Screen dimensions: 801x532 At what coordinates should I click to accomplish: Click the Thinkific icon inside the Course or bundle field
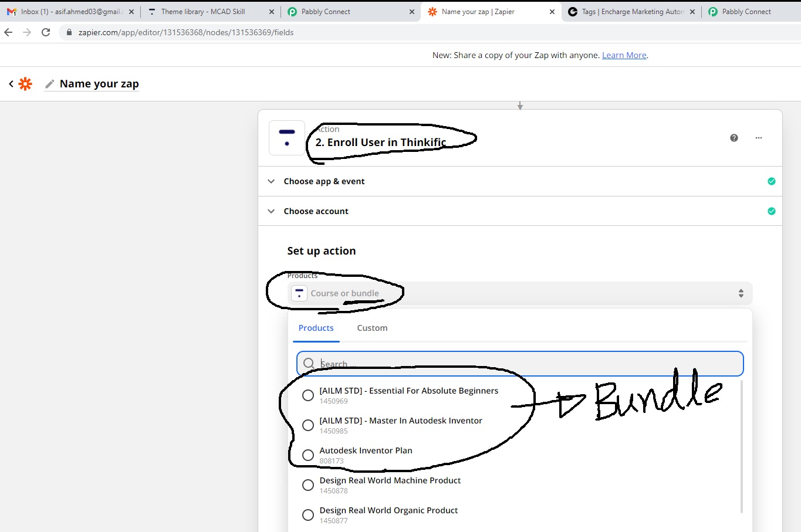pyautogui.click(x=299, y=293)
